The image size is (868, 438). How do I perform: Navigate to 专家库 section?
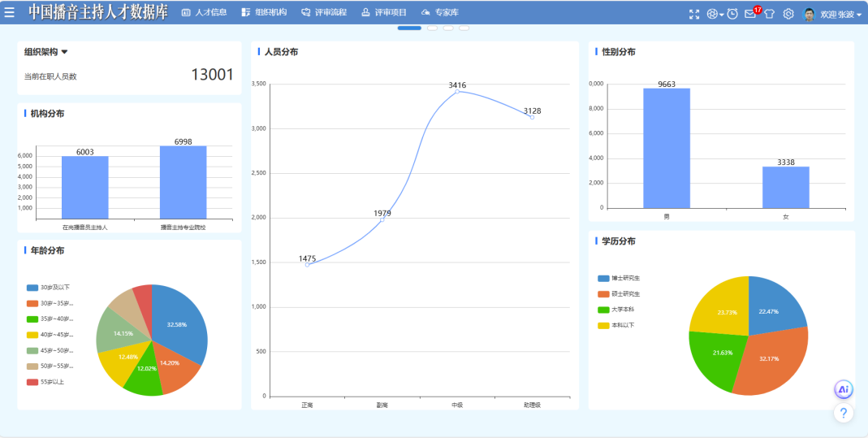pyautogui.click(x=439, y=13)
